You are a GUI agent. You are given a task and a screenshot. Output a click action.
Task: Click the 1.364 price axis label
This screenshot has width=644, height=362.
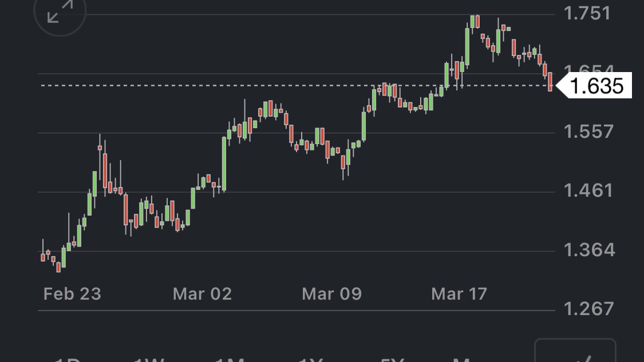click(x=590, y=250)
